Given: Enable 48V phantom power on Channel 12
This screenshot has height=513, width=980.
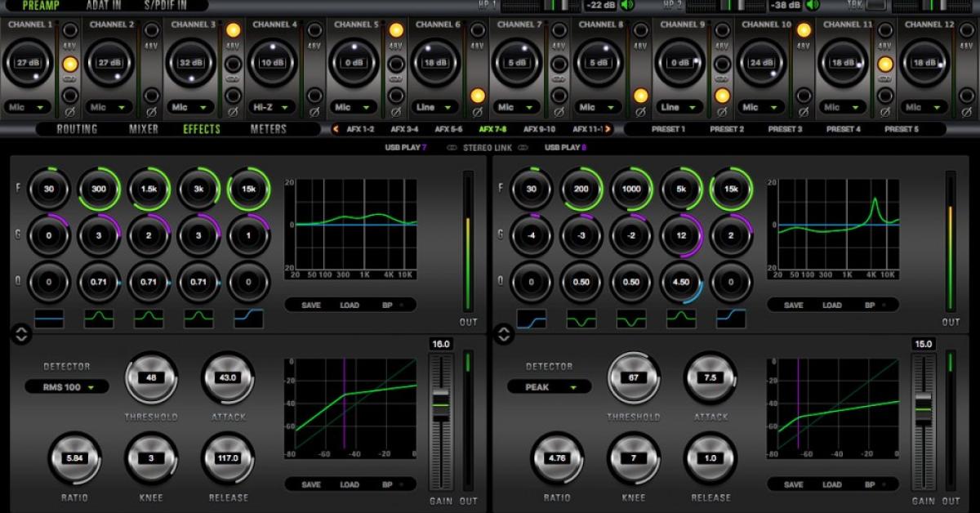Looking at the screenshot, I should point(966,30).
